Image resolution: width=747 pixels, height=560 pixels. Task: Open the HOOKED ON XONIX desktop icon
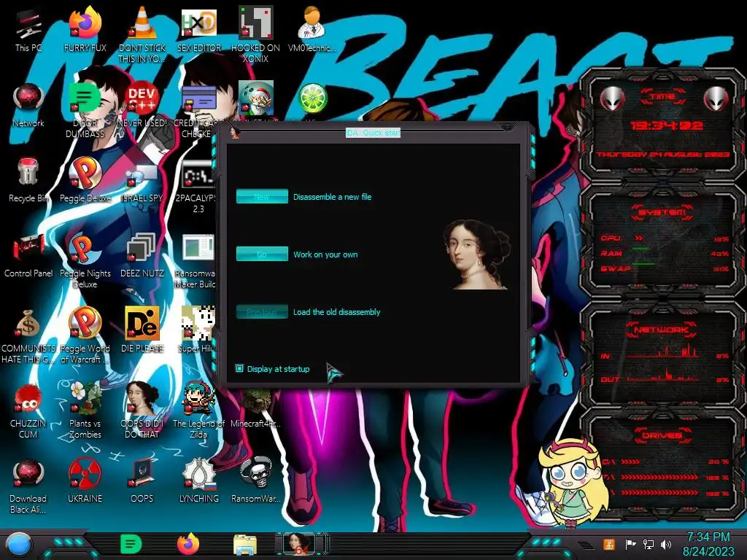pyautogui.click(x=256, y=34)
